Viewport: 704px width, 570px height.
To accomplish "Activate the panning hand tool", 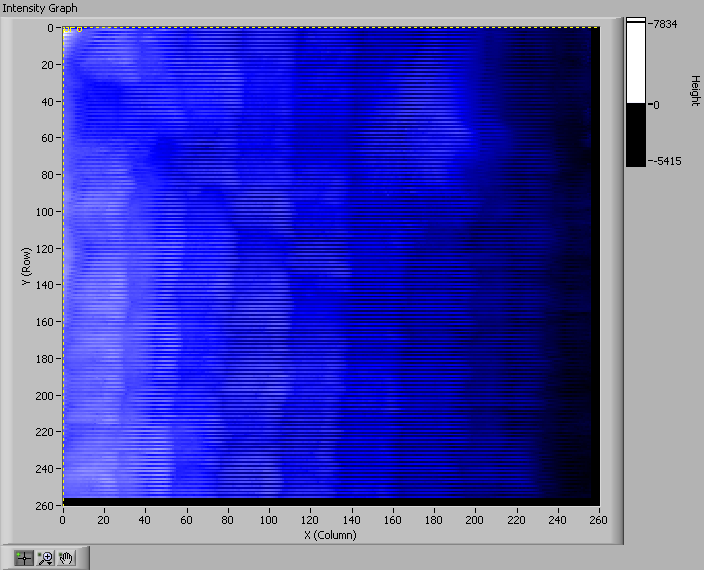I will click(66, 558).
